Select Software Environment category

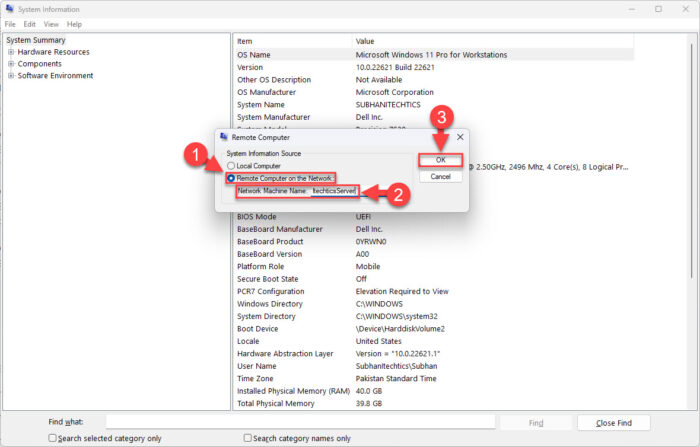[x=55, y=75]
